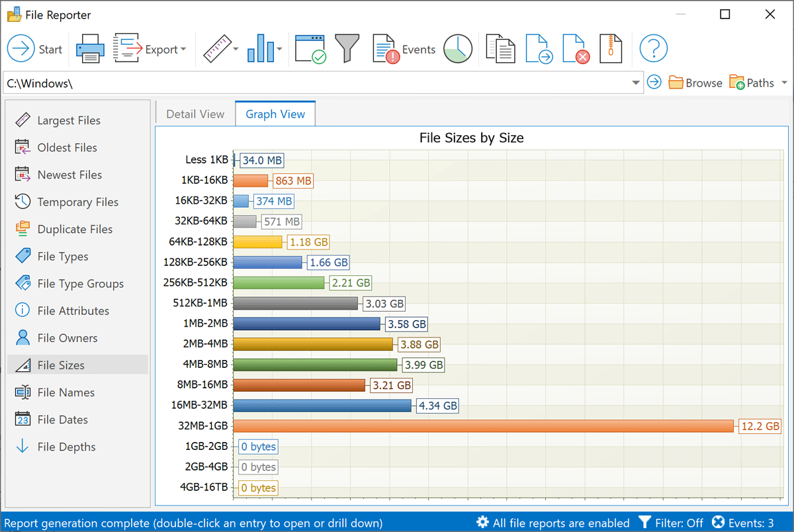Image resolution: width=794 pixels, height=532 pixels.
Task: Open the File Dates report
Action: tap(77, 419)
